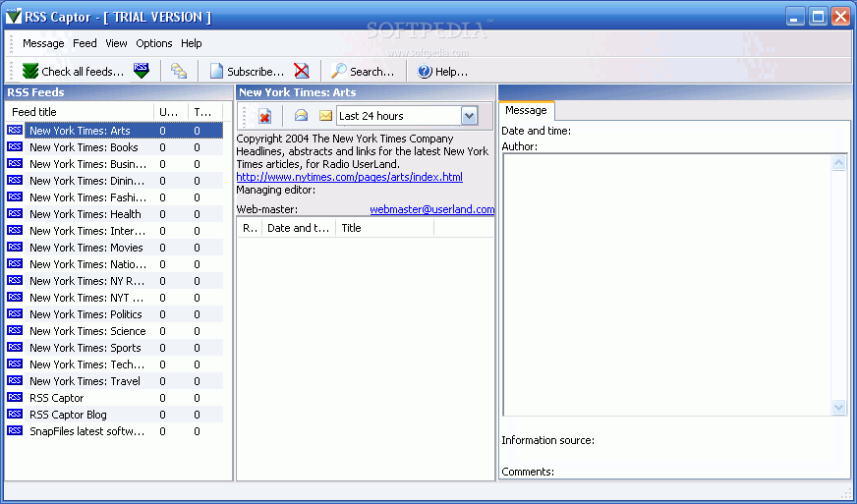Image resolution: width=857 pixels, height=504 pixels.
Task: Click the Help... toolbar button label
Action: (x=451, y=72)
